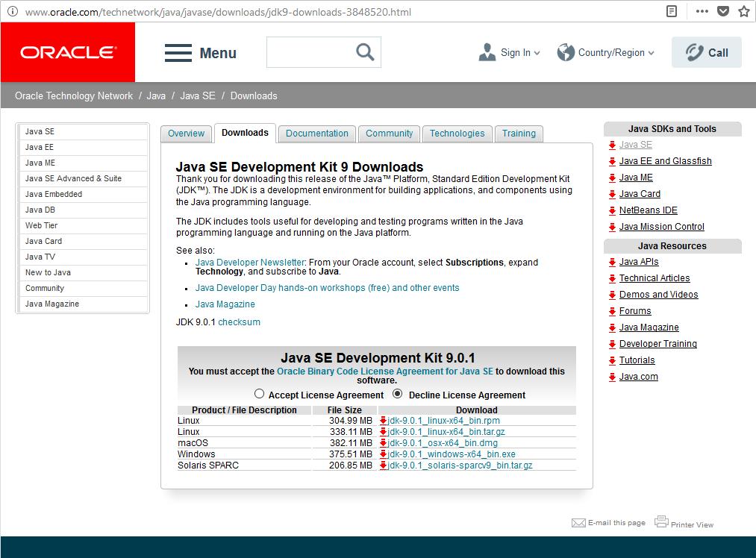
Task: Switch to the Overview tab
Action: [186, 134]
